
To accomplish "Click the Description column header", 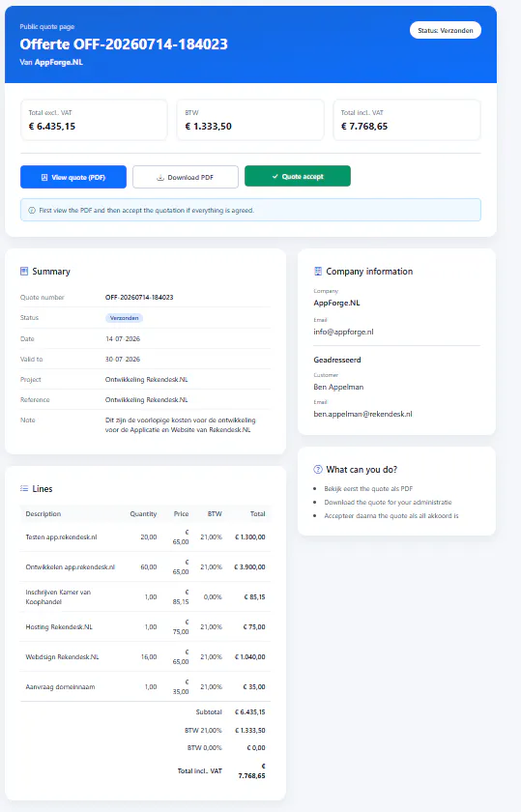I will [x=43, y=513].
